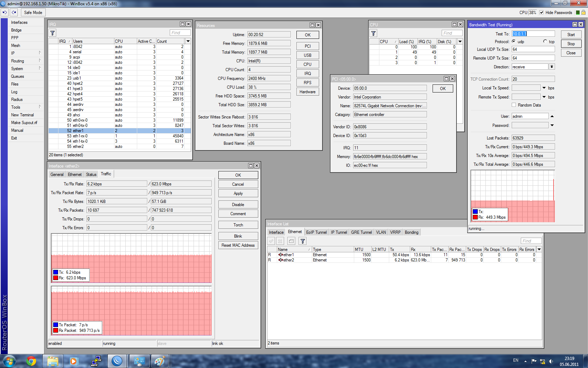Switch to the Status tab of ether2
The width and height of the screenshot is (588, 368).
91,175
